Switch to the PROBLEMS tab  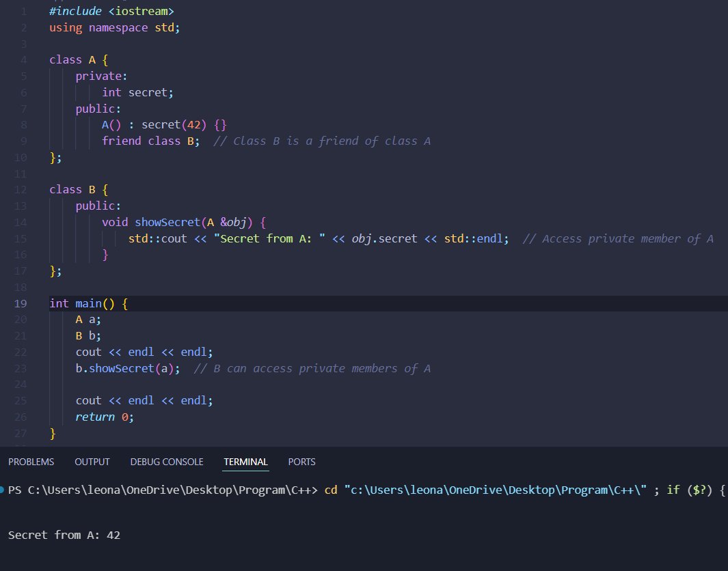(x=31, y=462)
